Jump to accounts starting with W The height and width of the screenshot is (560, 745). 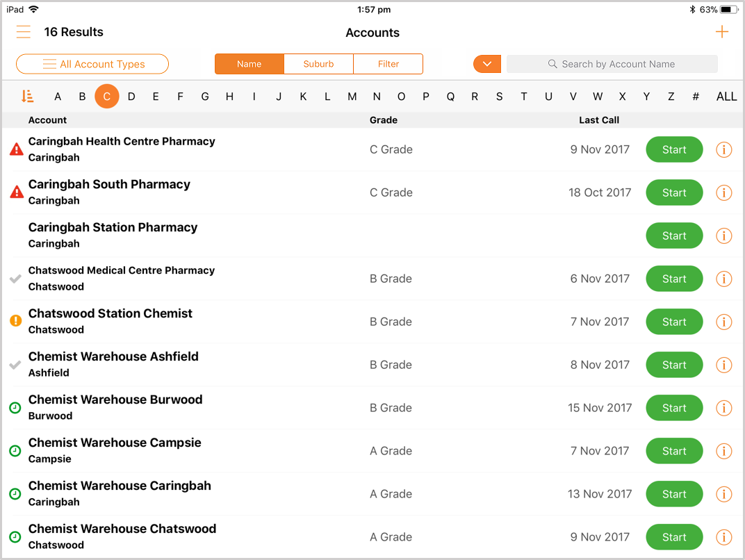click(x=598, y=97)
